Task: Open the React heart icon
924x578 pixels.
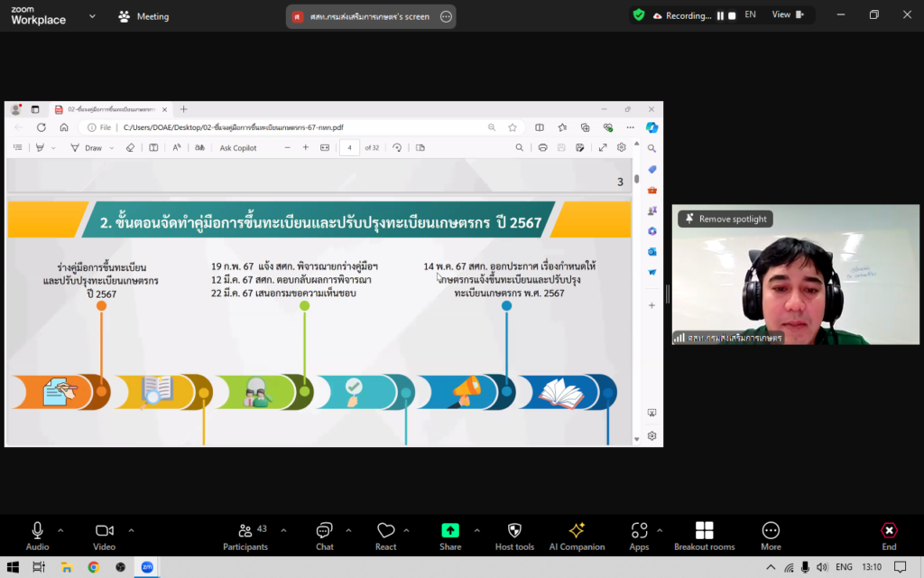Action: tap(386, 536)
